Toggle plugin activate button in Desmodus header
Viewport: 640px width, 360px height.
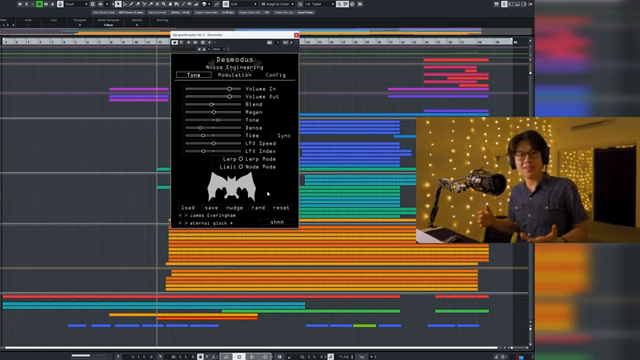174,42
